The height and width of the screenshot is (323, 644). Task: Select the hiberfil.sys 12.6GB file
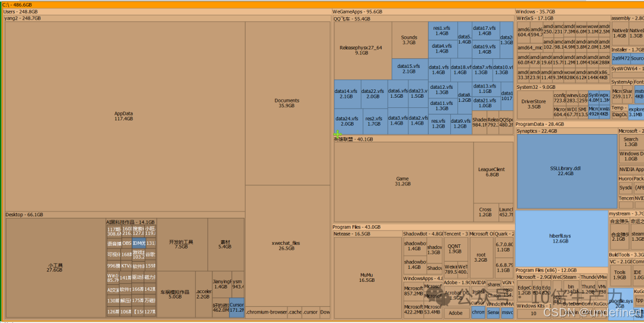562,238
